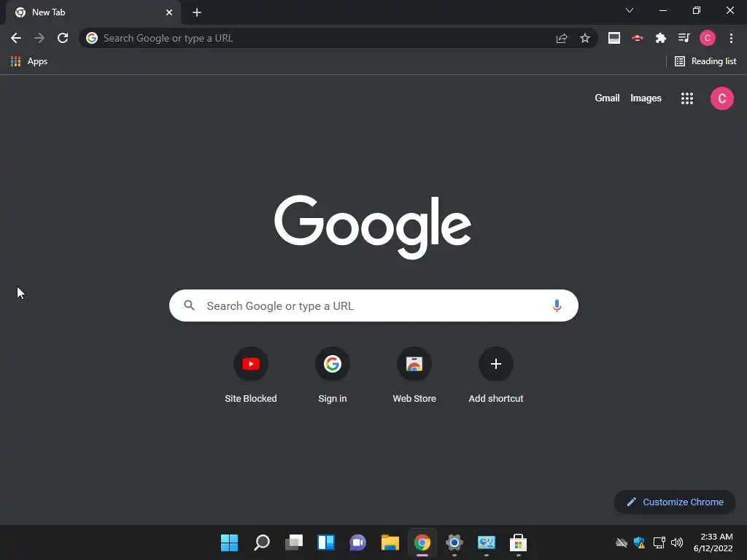747x560 pixels.
Task: Click the magnifier icon in search box
Action: (x=189, y=306)
